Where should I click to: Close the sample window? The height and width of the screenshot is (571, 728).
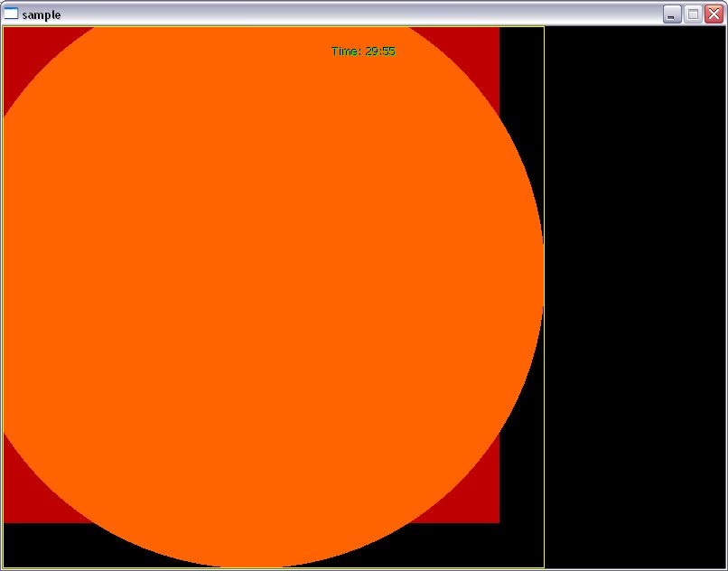point(714,14)
